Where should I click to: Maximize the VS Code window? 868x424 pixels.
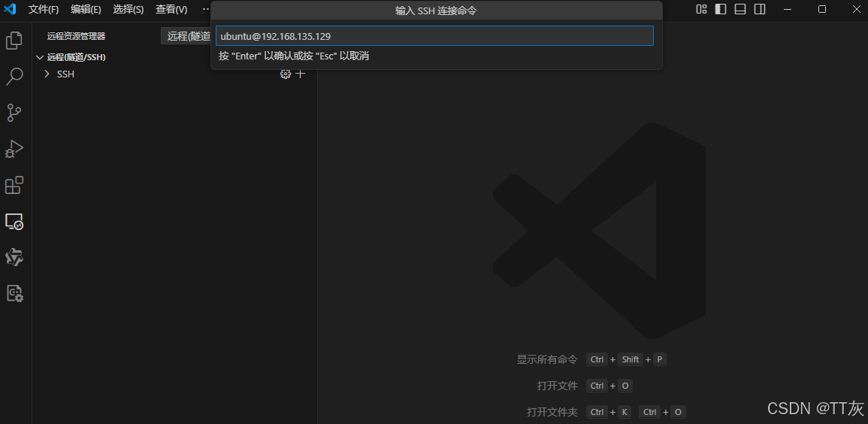tap(822, 9)
